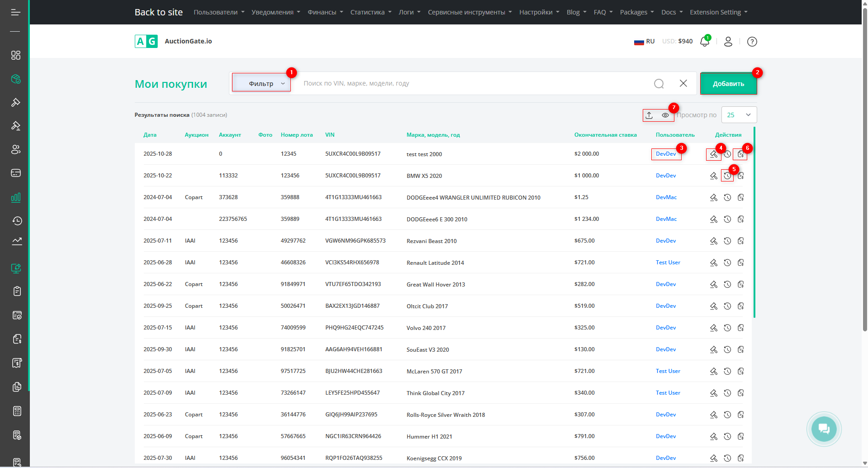Viewport: 868px width, 468px height.
Task: Click the VIN search input field
Action: (475, 83)
